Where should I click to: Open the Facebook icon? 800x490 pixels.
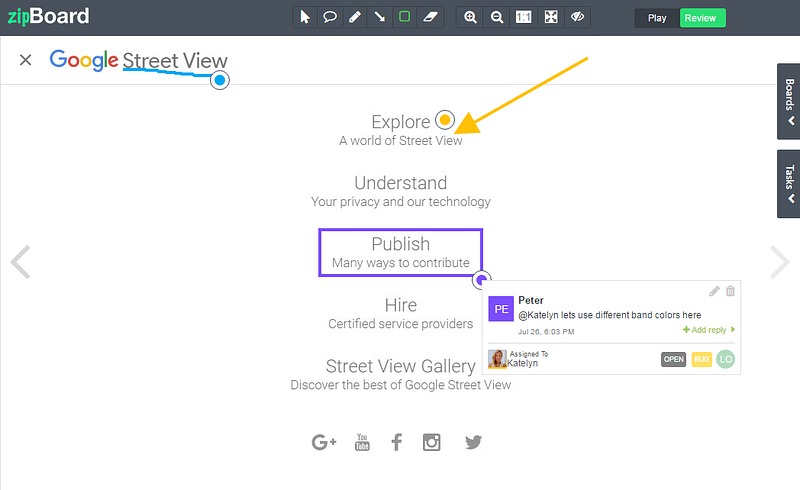pyautogui.click(x=396, y=442)
